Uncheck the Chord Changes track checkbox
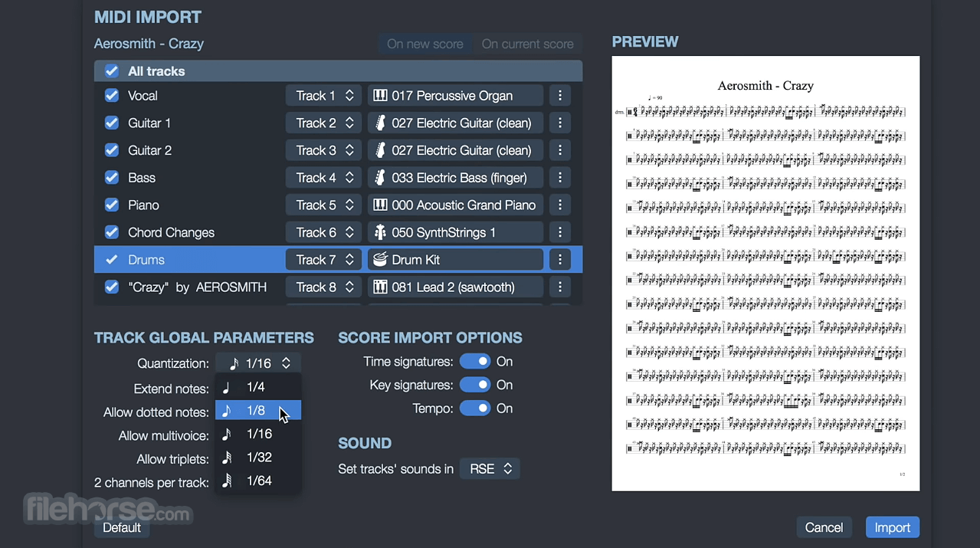 (112, 232)
